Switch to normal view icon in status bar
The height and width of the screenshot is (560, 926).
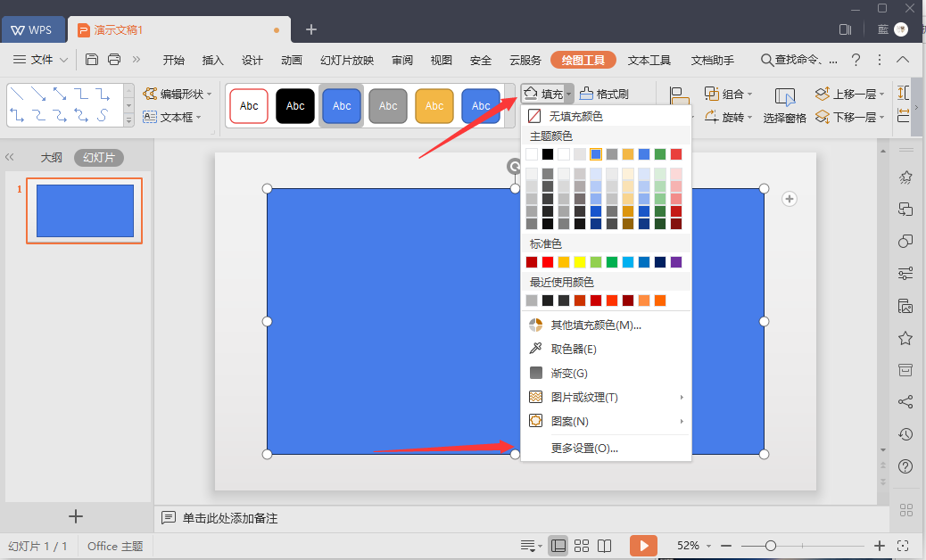(x=558, y=546)
